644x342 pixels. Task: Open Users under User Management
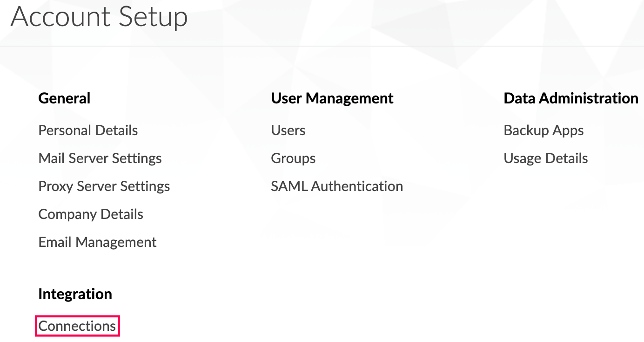(288, 130)
